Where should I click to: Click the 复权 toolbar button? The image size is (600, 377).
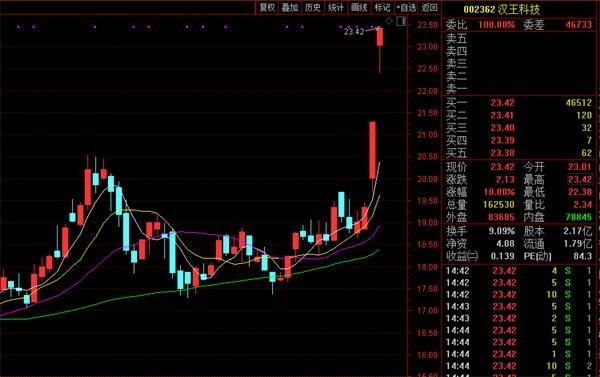coord(267,7)
